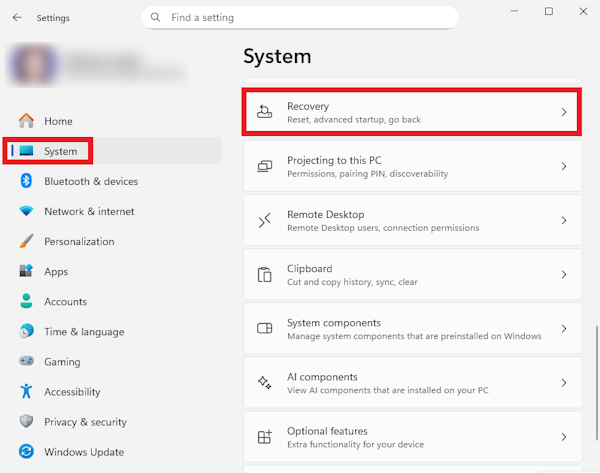
Task: Click the Wi-Fi Network & internet icon
Action: tap(26, 211)
